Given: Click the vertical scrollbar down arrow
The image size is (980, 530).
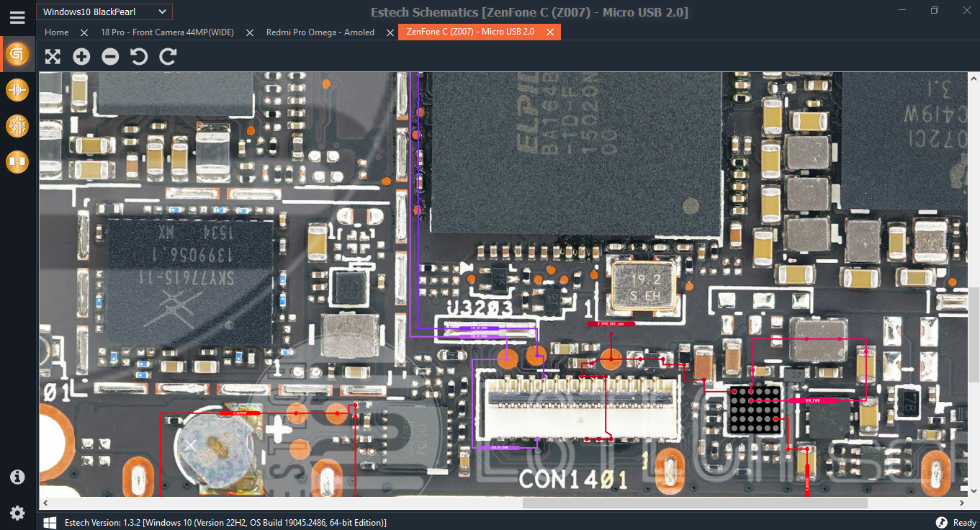Looking at the screenshot, I should (x=974, y=492).
